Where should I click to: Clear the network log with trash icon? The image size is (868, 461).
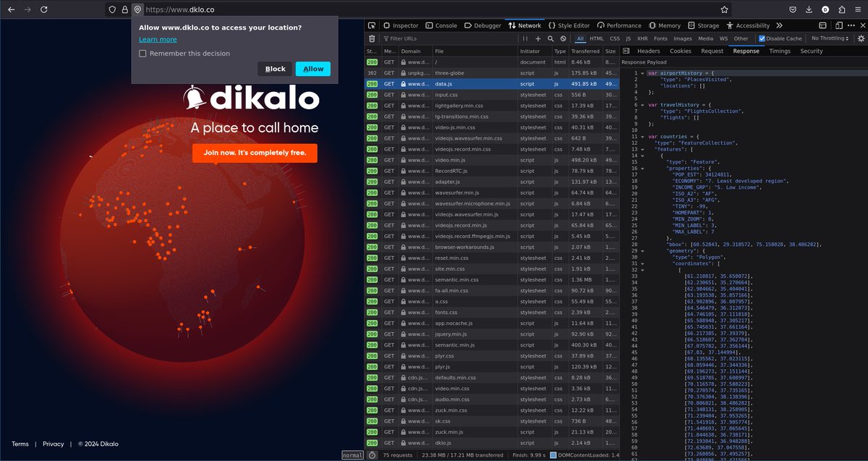(372, 38)
